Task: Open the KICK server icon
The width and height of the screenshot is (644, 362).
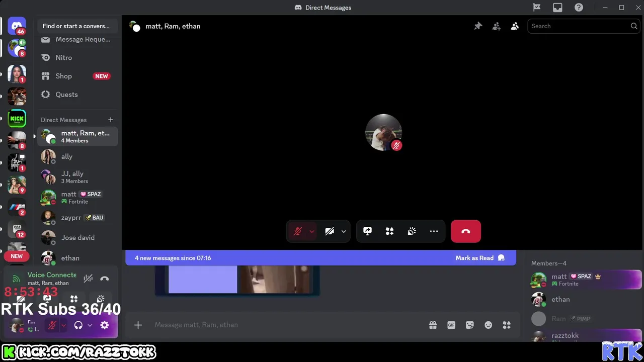Action: (17, 119)
